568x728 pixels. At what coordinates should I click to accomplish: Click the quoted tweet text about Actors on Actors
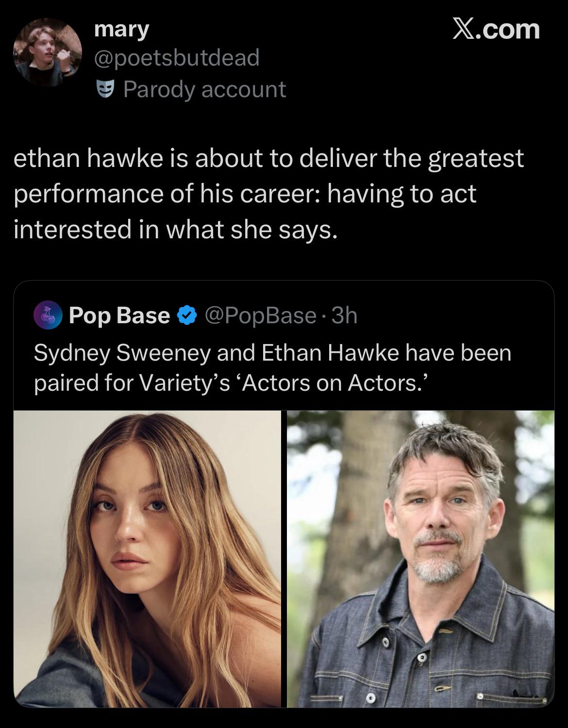pyautogui.click(x=272, y=366)
